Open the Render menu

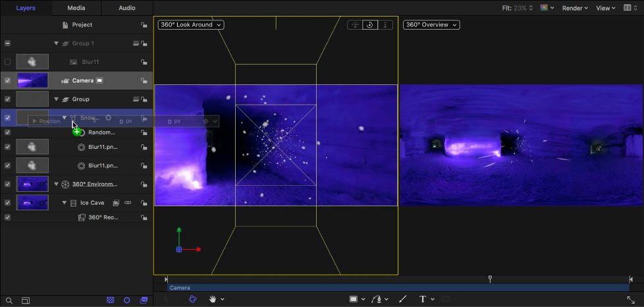pos(575,8)
